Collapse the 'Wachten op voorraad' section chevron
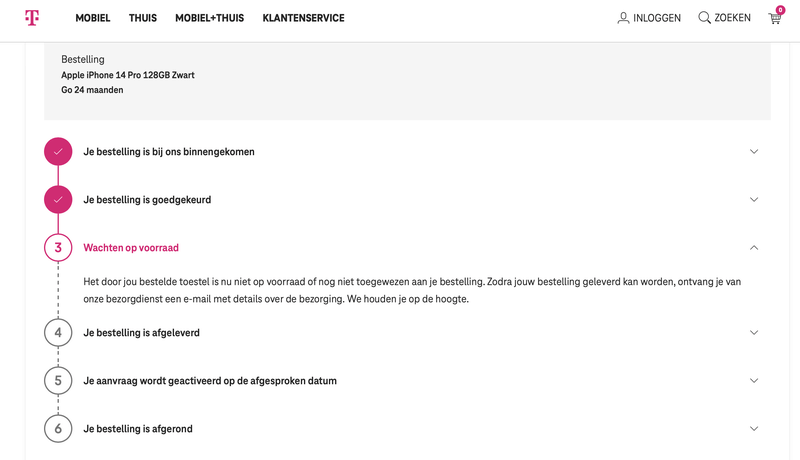Viewport: 800px width, 460px height. pyautogui.click(x=754, y=247)
